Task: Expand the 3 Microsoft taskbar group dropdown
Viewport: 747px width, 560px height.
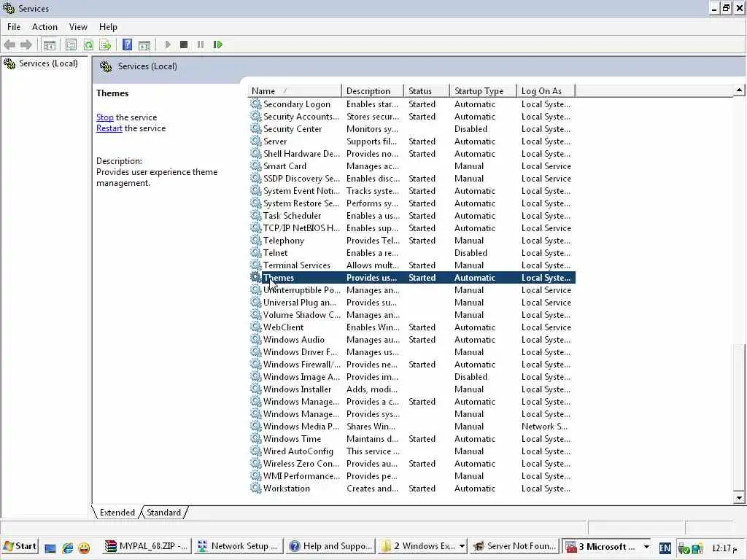Action: [x=646, y=546]
